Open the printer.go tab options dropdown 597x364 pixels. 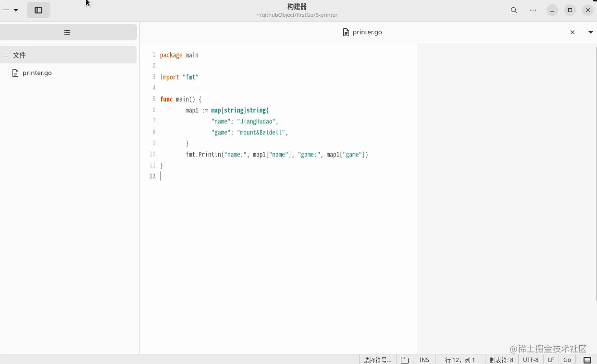click(590, 32)
